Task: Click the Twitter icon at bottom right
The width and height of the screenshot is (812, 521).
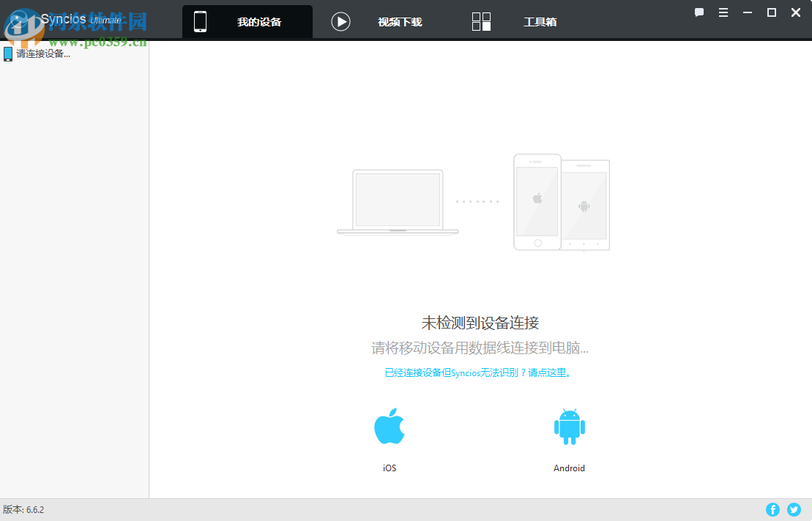Action: pos(794,509)
